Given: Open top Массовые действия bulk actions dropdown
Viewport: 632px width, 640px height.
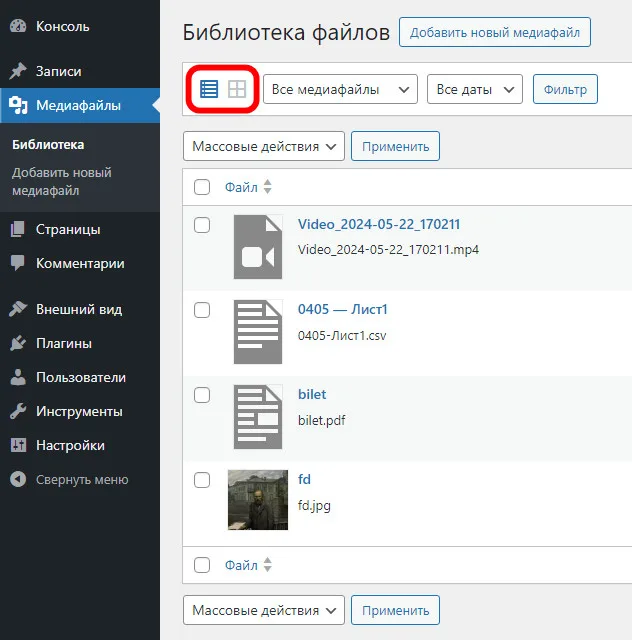Looking at the screenshot, I should [264, 146].
